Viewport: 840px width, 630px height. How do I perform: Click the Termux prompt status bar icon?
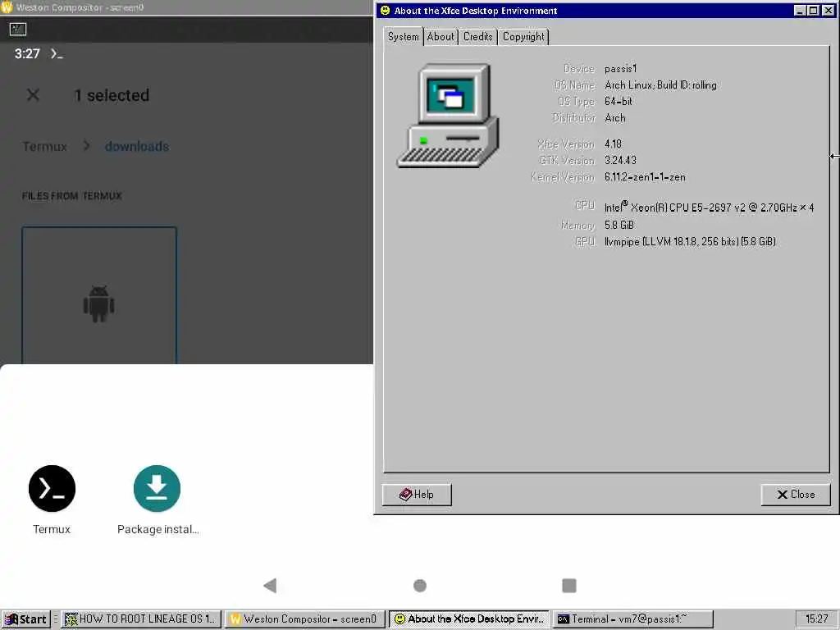[x=57, y=53]
